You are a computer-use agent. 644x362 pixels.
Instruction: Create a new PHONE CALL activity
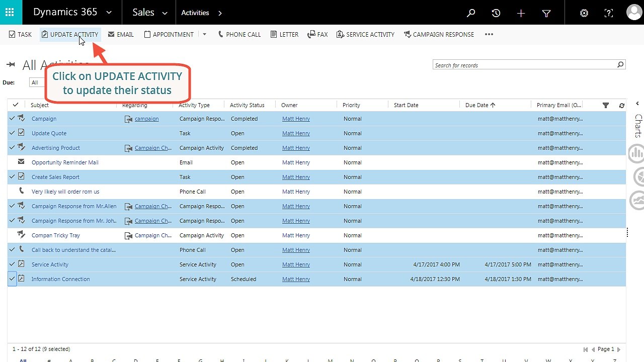239,35
